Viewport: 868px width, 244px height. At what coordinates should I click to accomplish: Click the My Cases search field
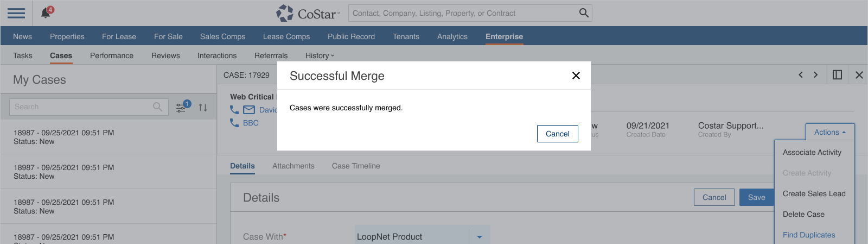coord(81,107)
